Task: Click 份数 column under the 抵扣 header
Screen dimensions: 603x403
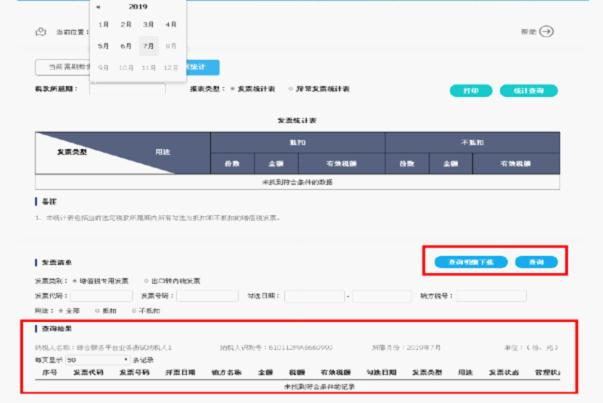Action: tap(232, 163)
